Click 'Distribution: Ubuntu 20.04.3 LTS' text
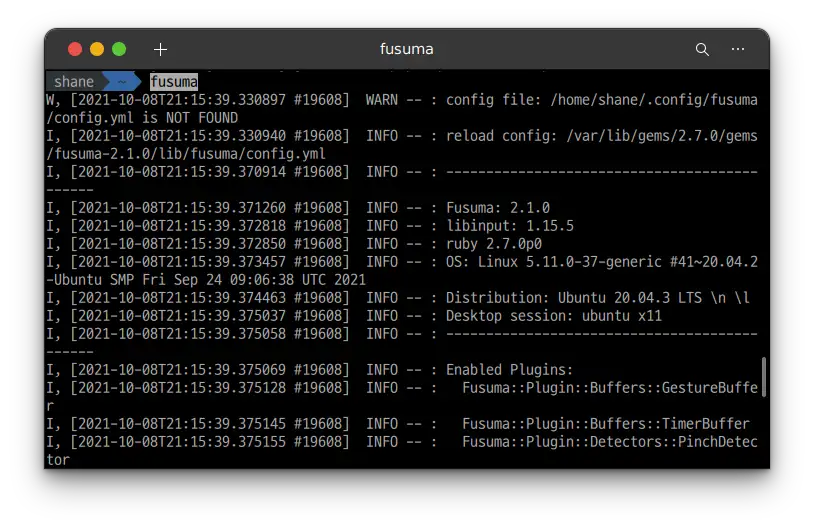Viewport: 814px width, 529px height. tap(574, 298)
